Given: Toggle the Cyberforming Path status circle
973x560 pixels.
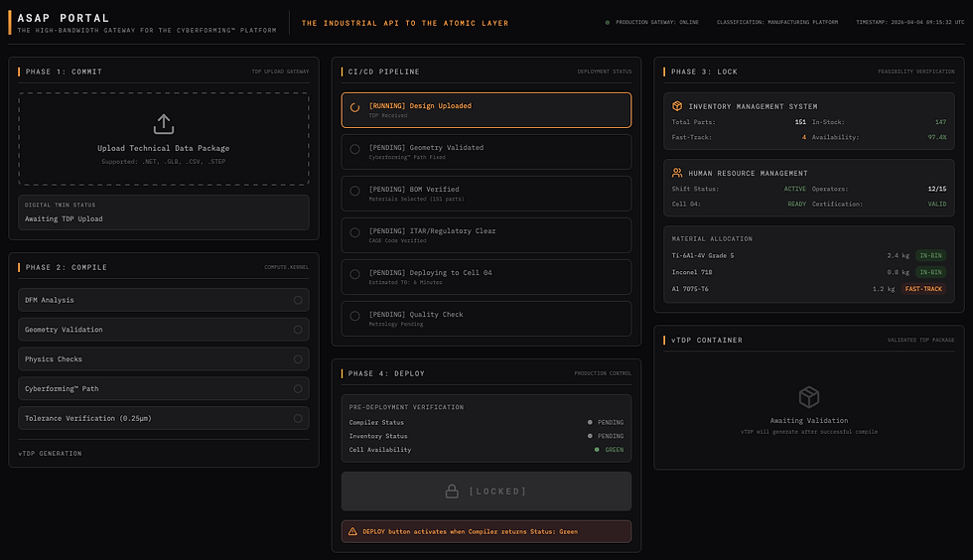Looking at the screenshot, I should pyautogui.click(x=298, y=388).
